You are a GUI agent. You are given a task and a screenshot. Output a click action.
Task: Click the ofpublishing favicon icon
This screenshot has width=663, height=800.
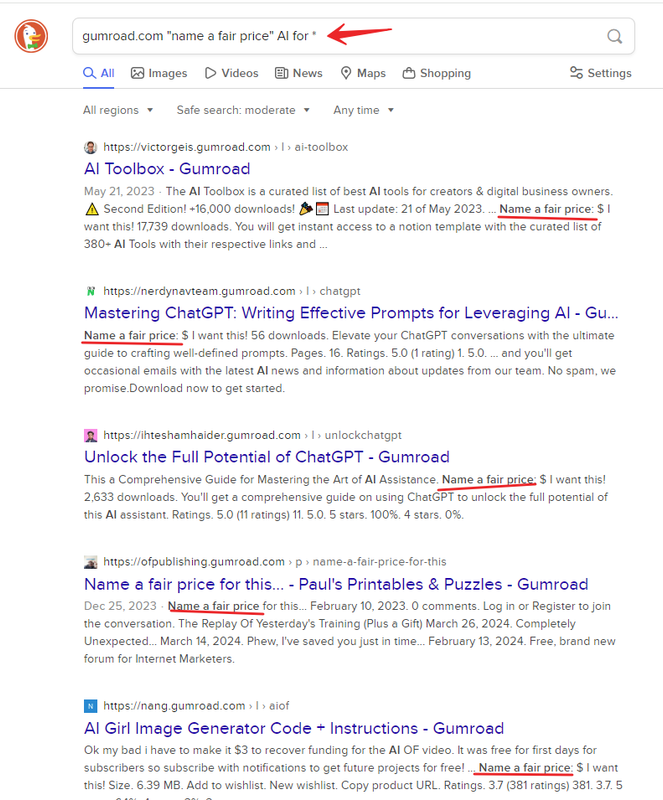90,562
